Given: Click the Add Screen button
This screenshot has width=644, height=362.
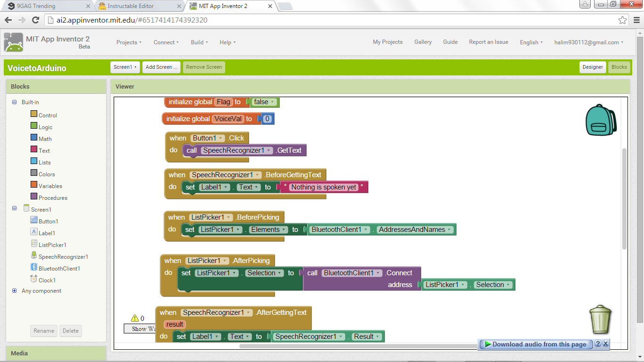Looking at the screenshot, I should [x=162, y=67].
